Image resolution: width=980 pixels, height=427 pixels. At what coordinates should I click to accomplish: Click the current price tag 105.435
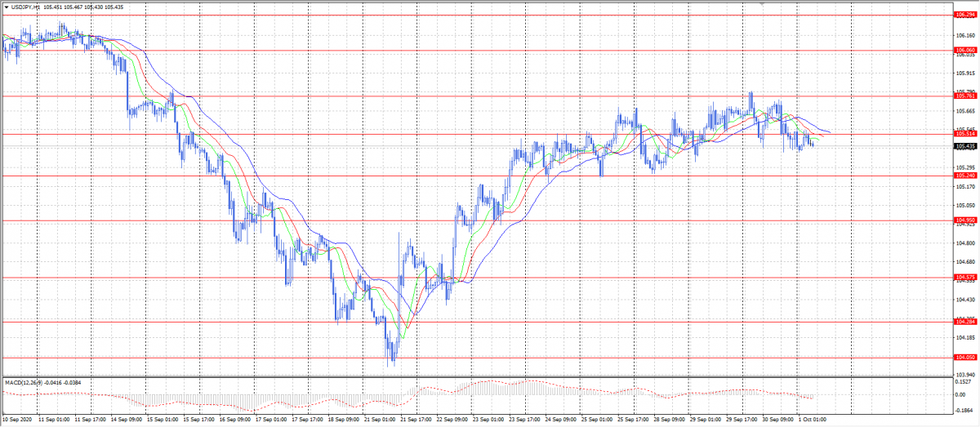pyautogui.click(x=965, y=146)
